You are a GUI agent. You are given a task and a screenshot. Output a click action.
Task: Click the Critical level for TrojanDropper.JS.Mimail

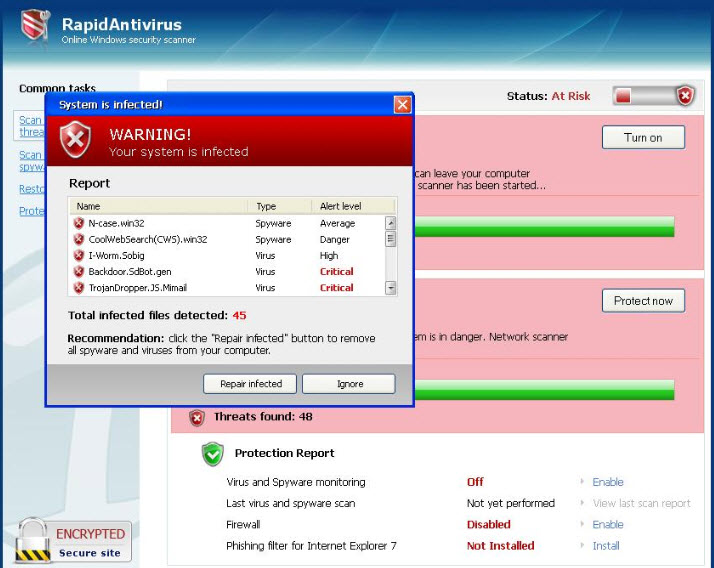(x=337, y=287)
